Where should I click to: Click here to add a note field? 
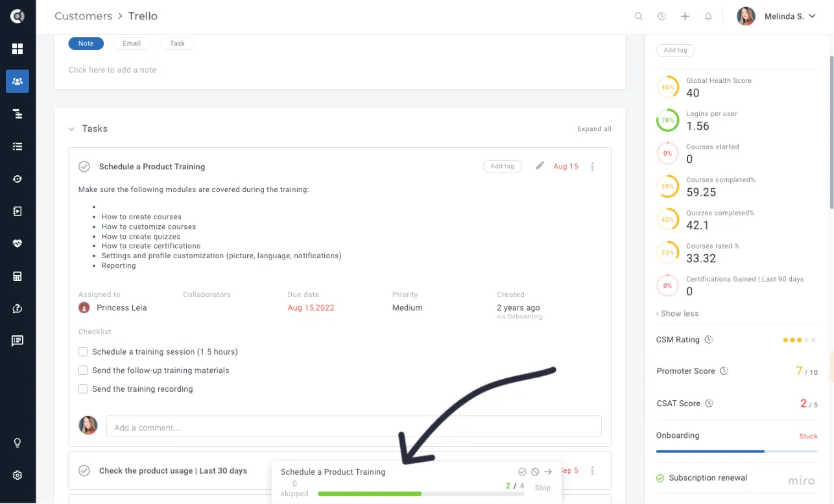pyautogui.click(x=113, y=70)
